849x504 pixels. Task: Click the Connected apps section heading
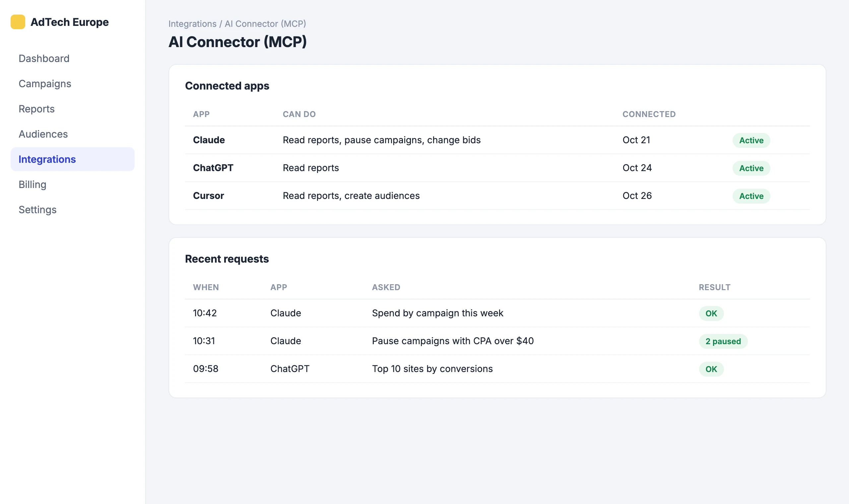point(227,86)
